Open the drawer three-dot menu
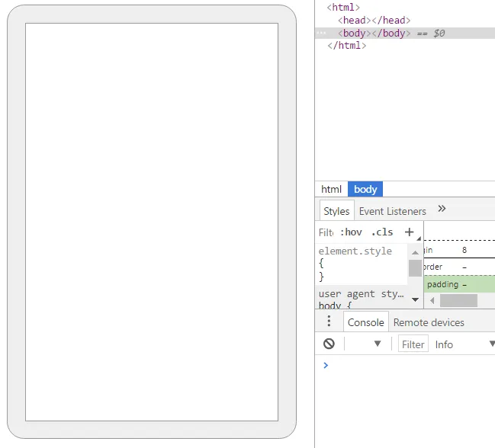The width and height of the screenshot is (495, 448). tap(329, 321)
